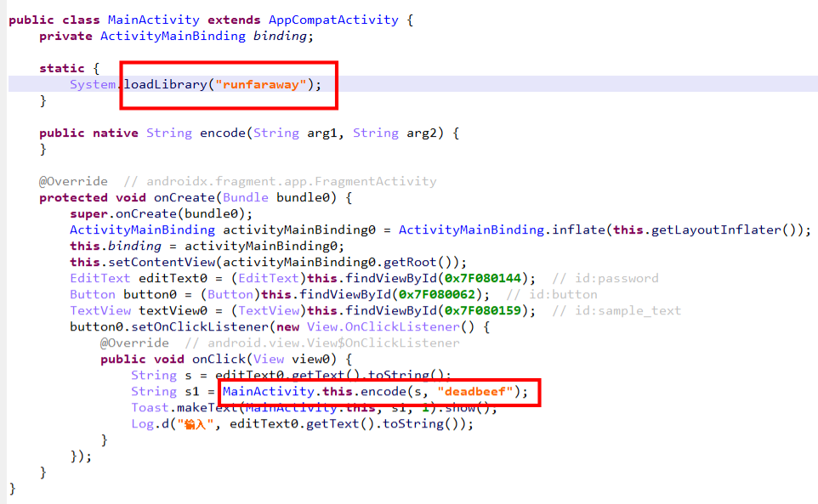The height and width of the screenshot is (504, 818).
Task: Click the "runfaraway" library name string
Action: click(x=261, y=84)
